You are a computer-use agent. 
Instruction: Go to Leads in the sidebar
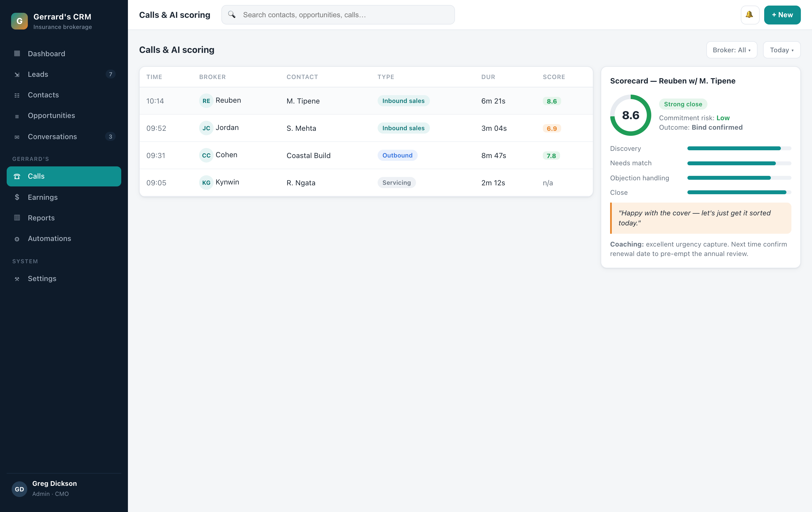tap(64, 74)
